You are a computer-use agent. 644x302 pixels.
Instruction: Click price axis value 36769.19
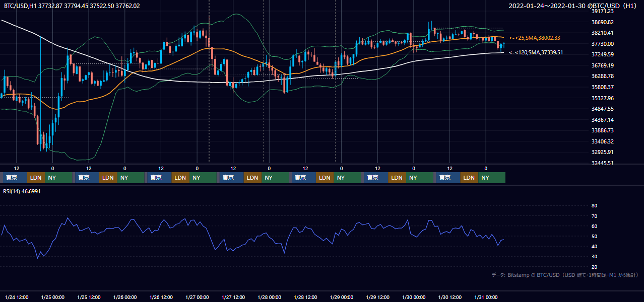click(602, 65)
